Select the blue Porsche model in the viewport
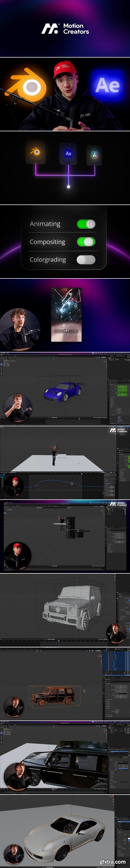This screenshot has height=868, width=130. [63, 392]
